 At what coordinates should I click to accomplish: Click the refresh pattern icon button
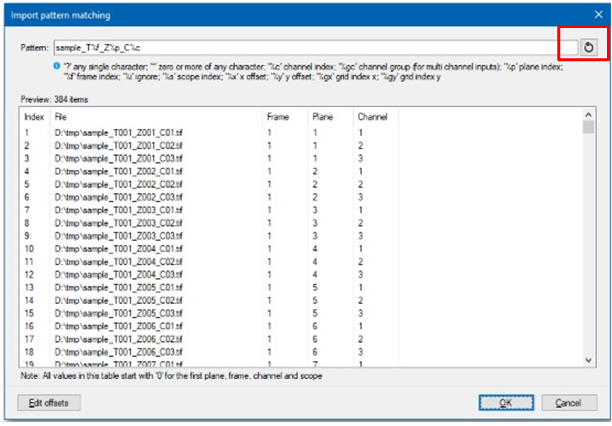coord(589,46)
